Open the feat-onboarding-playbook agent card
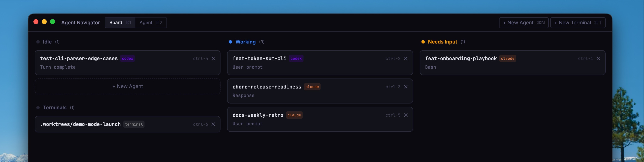 tap(513, 63)
